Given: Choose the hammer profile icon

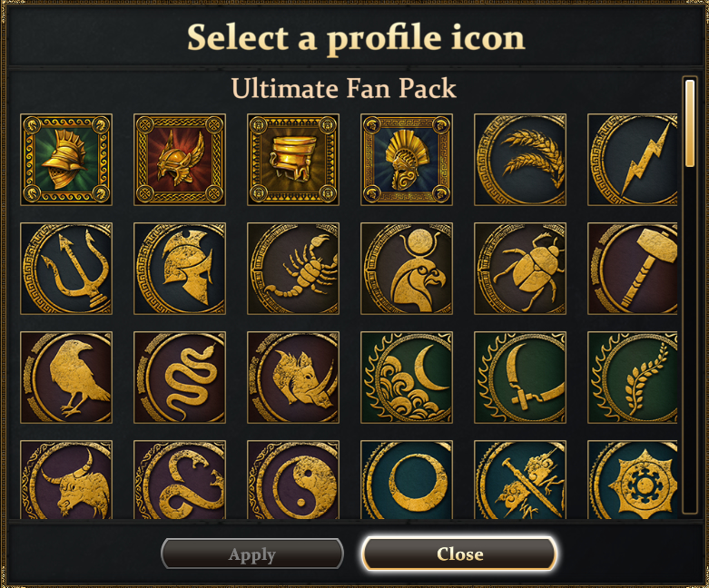Looking at the screenshot, I should pyautogui.click(x=632, y=268).
